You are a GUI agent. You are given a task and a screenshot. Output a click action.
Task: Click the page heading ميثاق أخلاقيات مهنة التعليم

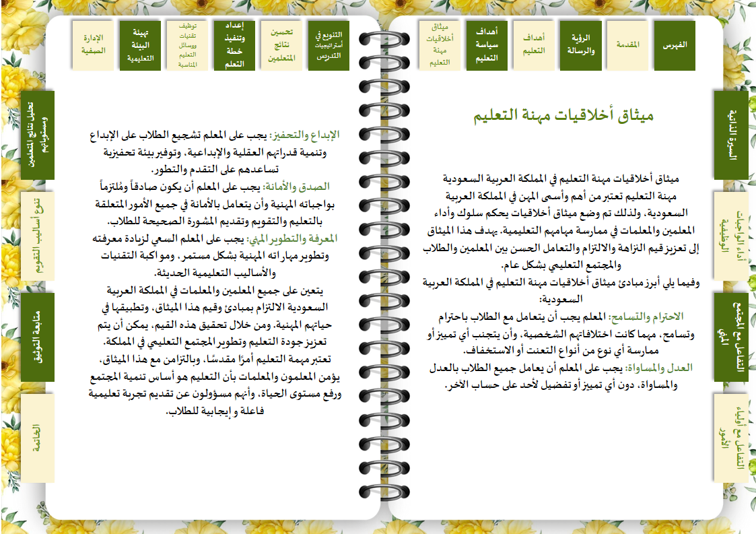(563, 116)
